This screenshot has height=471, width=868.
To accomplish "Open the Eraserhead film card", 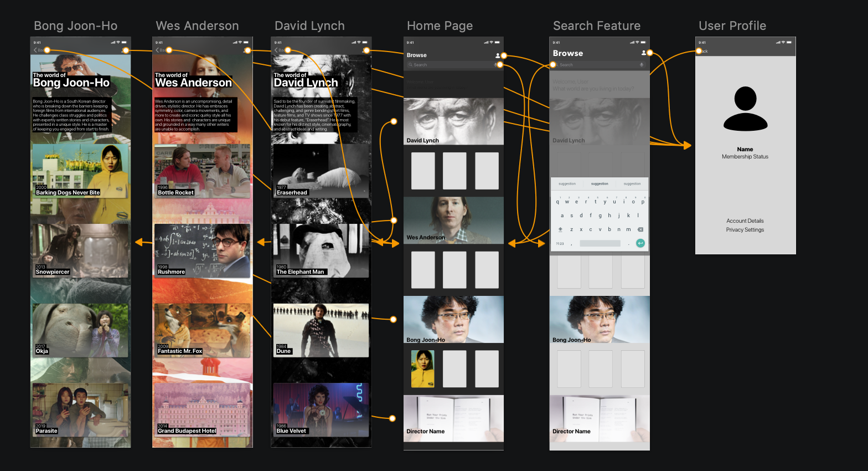I will click(x=321, y=171).
